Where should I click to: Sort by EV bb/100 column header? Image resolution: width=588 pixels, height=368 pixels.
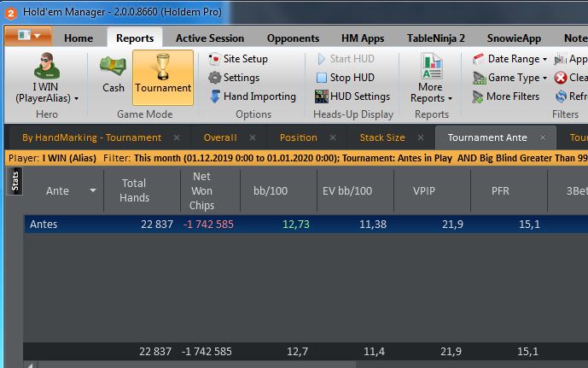pyautogui.click(x=347, y=191)
